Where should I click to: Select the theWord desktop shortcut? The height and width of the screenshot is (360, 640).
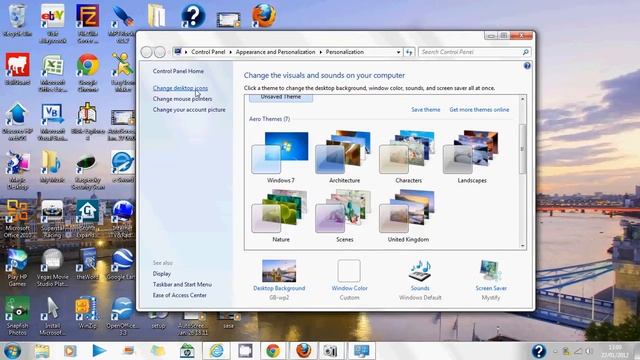87,264
